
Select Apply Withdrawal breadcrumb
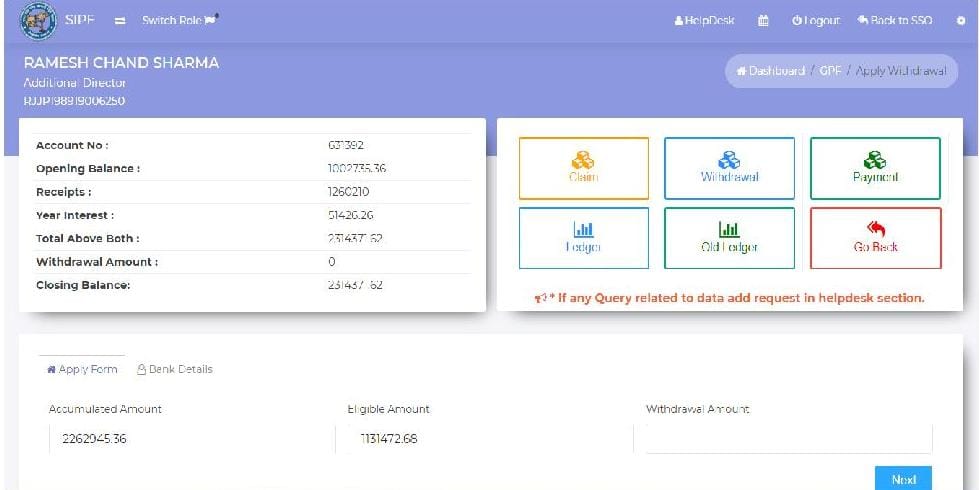[901, 71]
